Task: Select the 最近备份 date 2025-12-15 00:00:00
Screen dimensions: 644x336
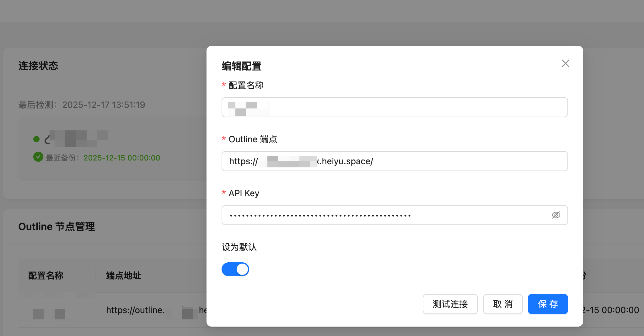Action: (122, 158)
